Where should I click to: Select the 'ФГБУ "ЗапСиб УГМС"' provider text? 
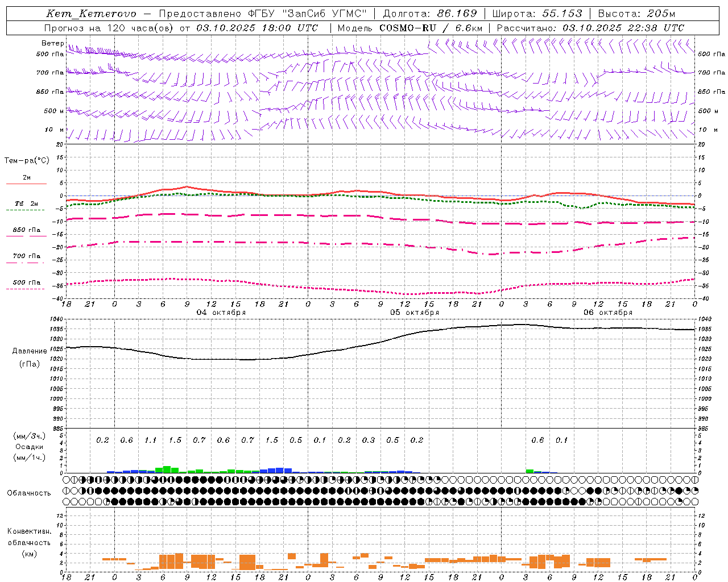click(308, 14)
